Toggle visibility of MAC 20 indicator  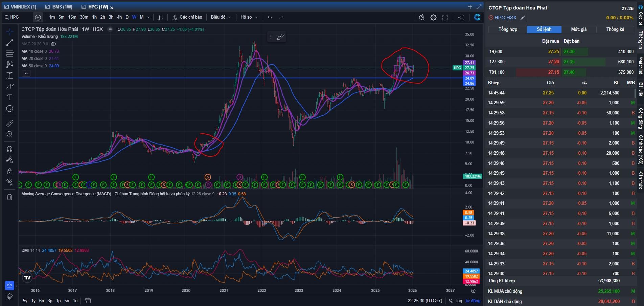pos(53,44)
